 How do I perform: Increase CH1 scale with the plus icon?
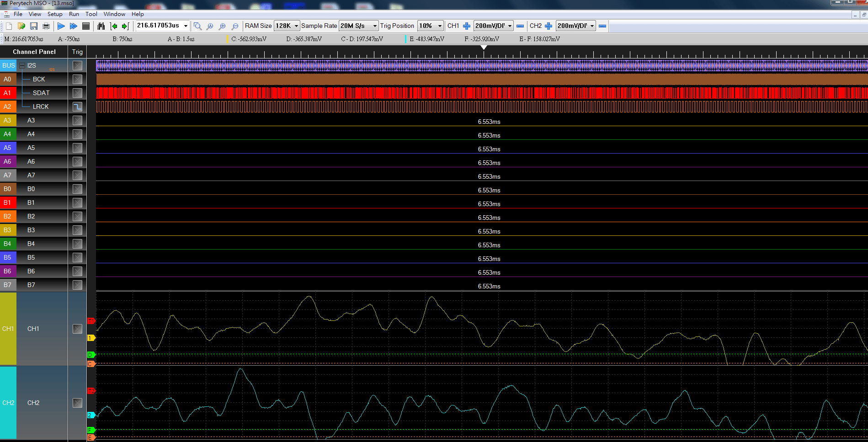(x=467, y=26)
